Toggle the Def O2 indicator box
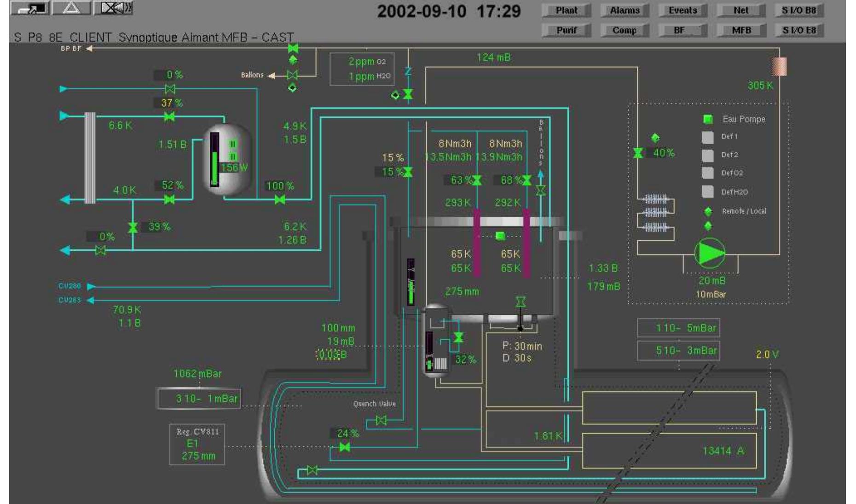856x504 pixels. [707, 173]
